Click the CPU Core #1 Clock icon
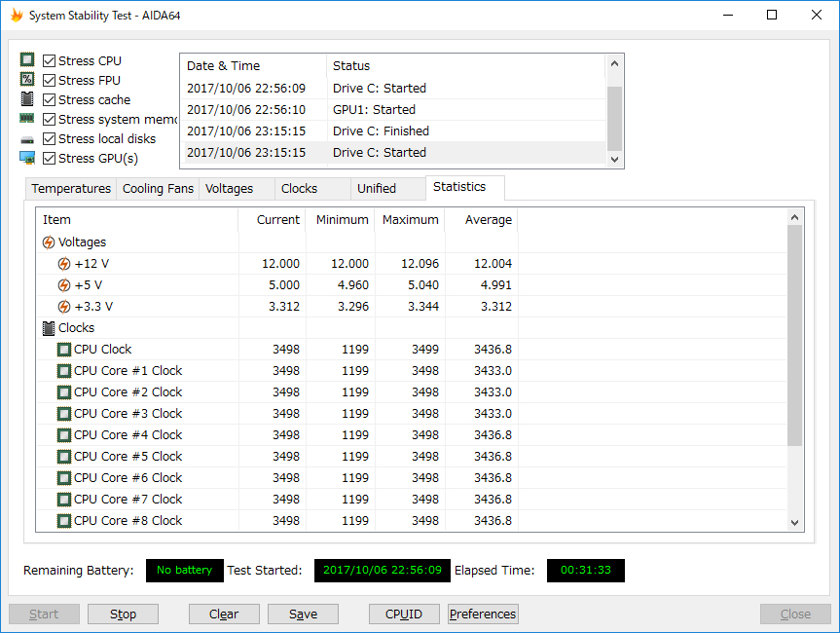The image size is (840, 633). pyautogui.click(x=63, y=371)
